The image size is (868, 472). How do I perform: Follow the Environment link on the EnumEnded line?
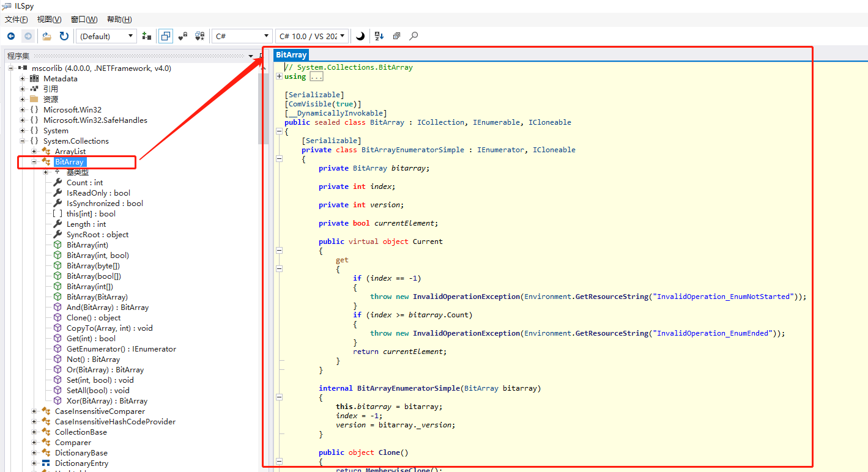(x=548, y=333)
